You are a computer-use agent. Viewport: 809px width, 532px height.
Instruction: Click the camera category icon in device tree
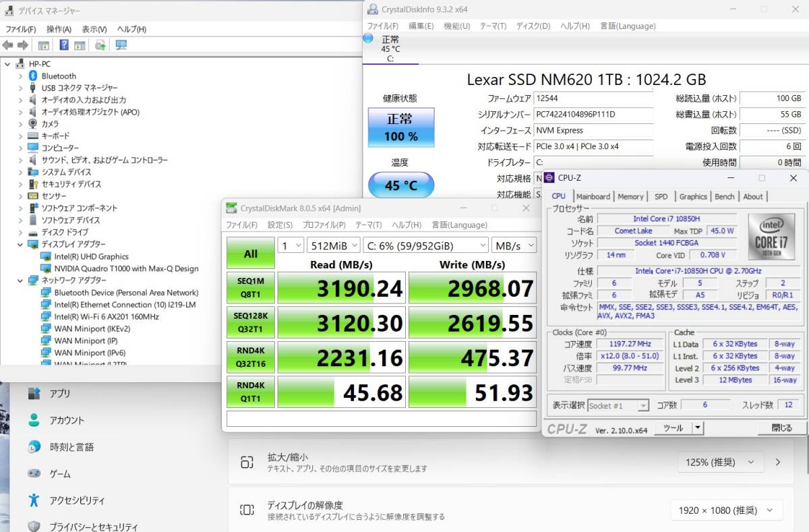point(32,124)
